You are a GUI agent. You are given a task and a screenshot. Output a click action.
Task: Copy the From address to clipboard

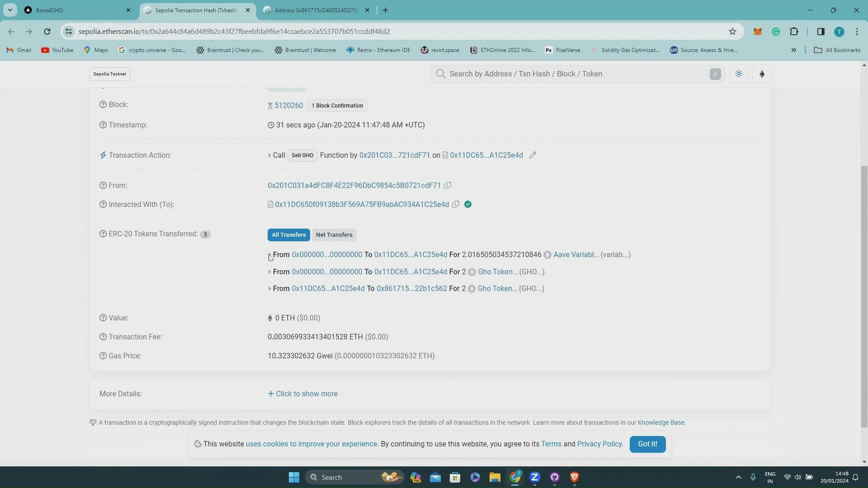pos(448,185)
